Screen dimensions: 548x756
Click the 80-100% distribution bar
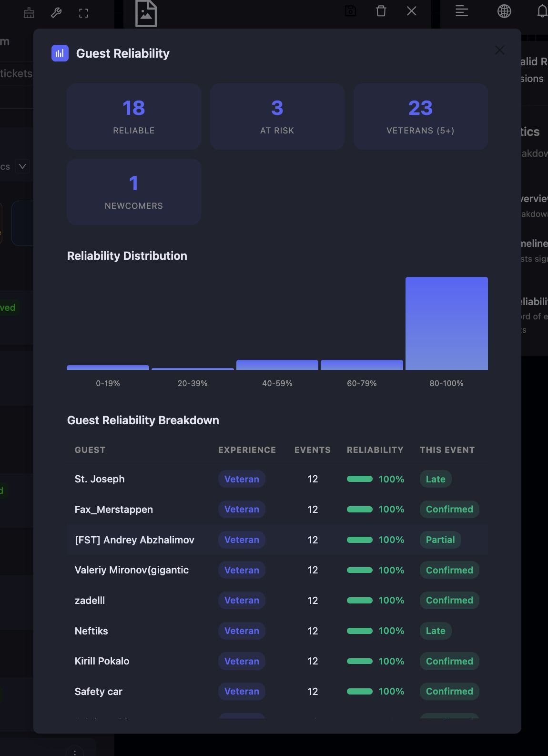[447, 323]
